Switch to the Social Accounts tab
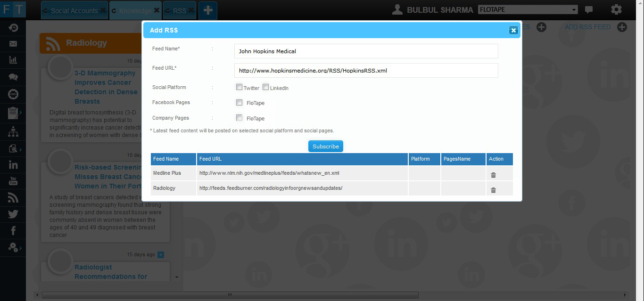 click(x=74, y=10)
